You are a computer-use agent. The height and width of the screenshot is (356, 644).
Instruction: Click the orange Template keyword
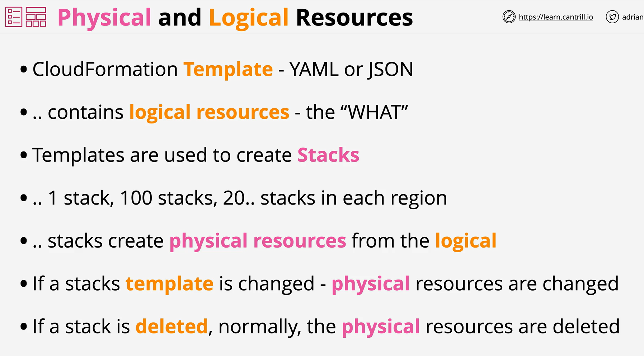coord(228,70)
